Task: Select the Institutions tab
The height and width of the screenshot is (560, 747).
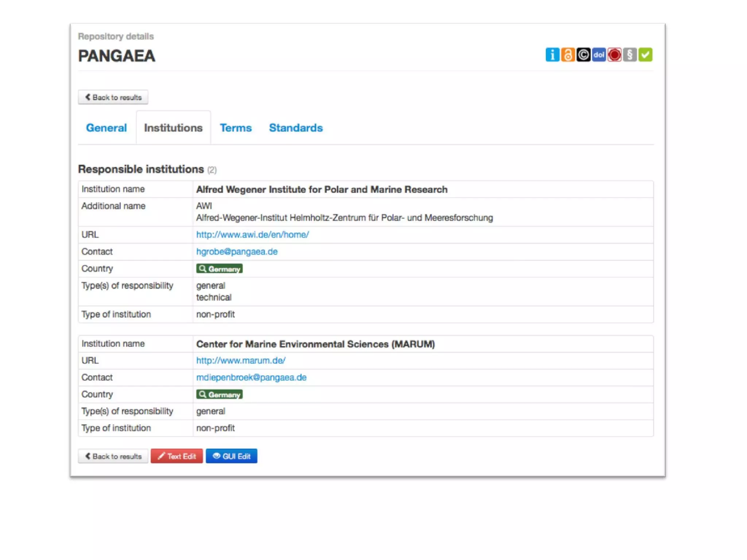Action: coord(173,128)
